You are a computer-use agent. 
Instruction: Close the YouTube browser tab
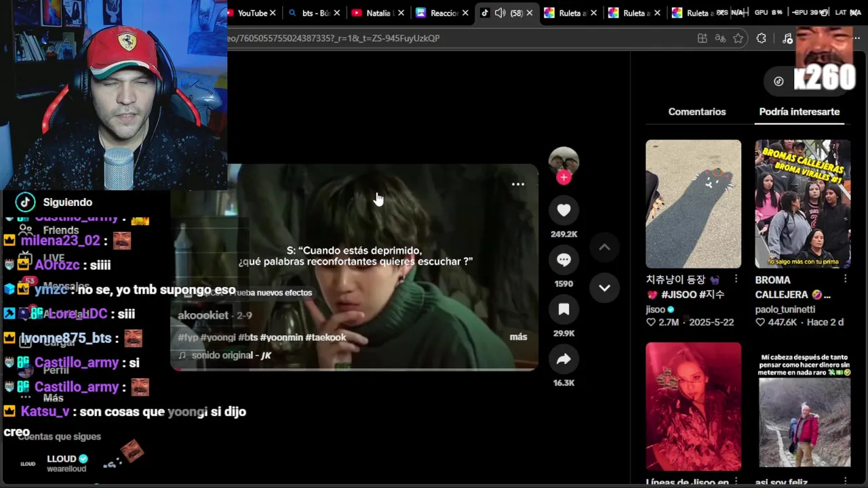273,13
